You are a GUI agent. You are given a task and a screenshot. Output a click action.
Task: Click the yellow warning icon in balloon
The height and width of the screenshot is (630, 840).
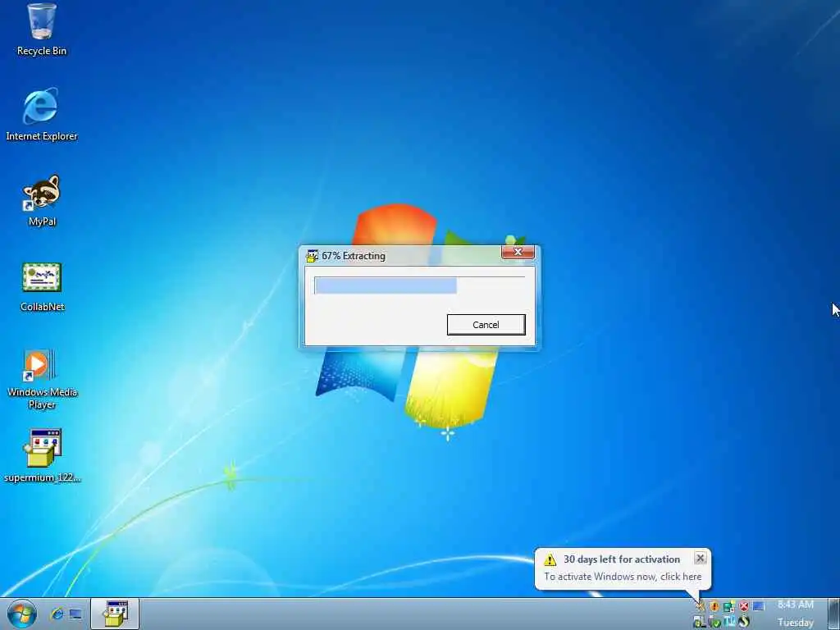coord(550,559)
